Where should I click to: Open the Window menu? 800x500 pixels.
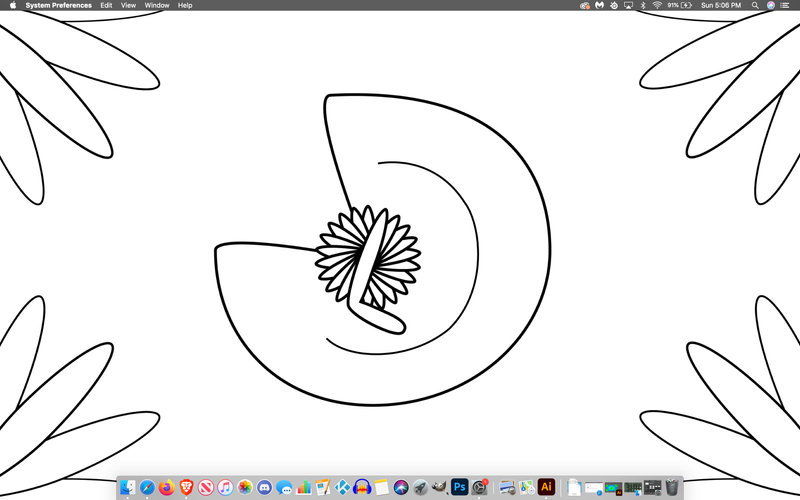pos(157,5)
